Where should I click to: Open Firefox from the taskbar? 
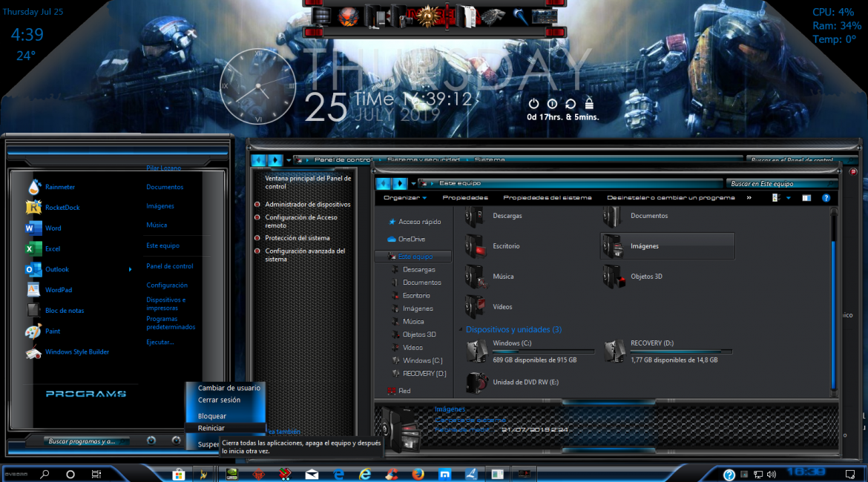click(x=418, y=475)
